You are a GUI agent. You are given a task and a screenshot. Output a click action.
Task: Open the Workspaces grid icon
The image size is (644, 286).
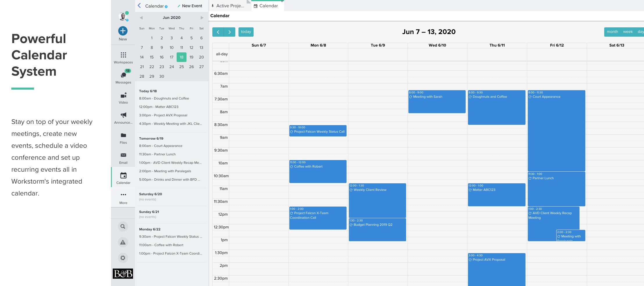[123, 55]
